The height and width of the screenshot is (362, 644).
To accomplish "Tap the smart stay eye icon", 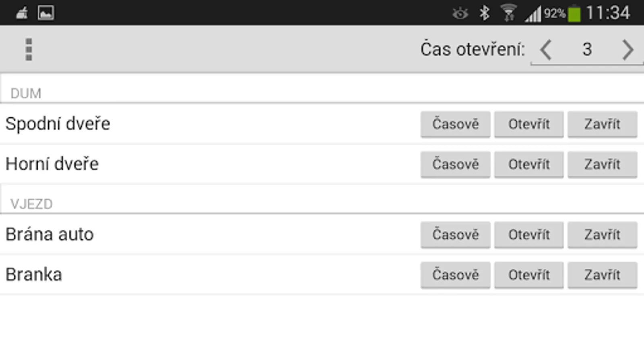I will [460, 14].
